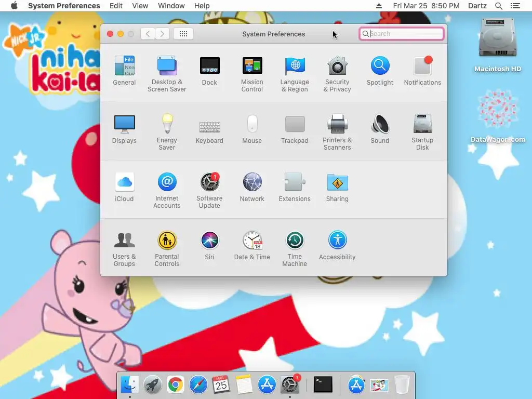Open Dock preferences

point(209,70)
